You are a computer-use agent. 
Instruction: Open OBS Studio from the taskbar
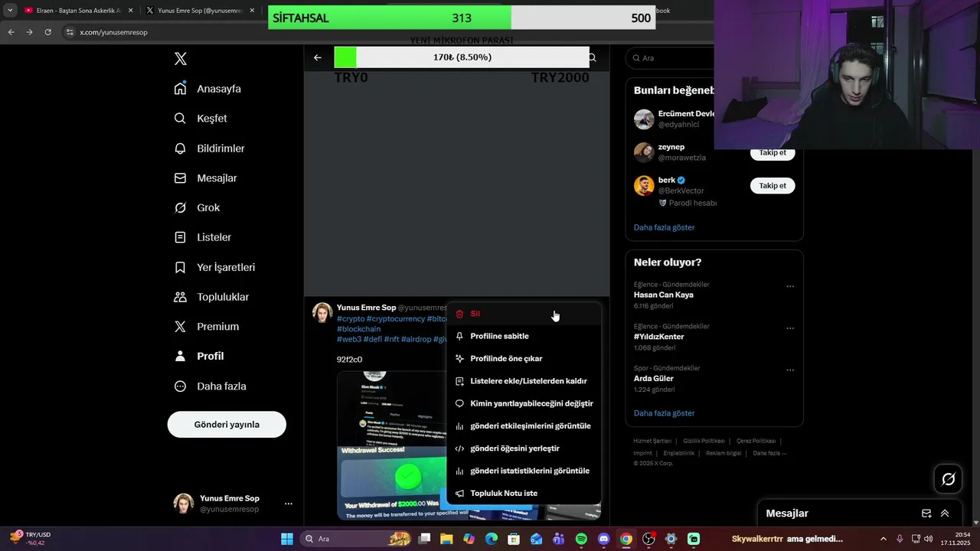coord(648,539)
